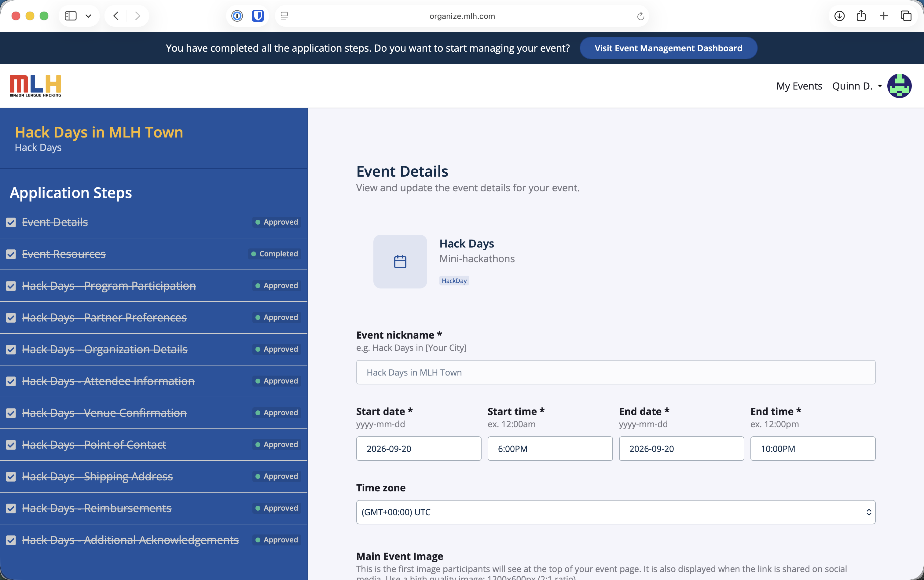This screenshot has width=924, height=580.
Task: Click the Hack Days in MLH Town title
Action: point(99,132)
